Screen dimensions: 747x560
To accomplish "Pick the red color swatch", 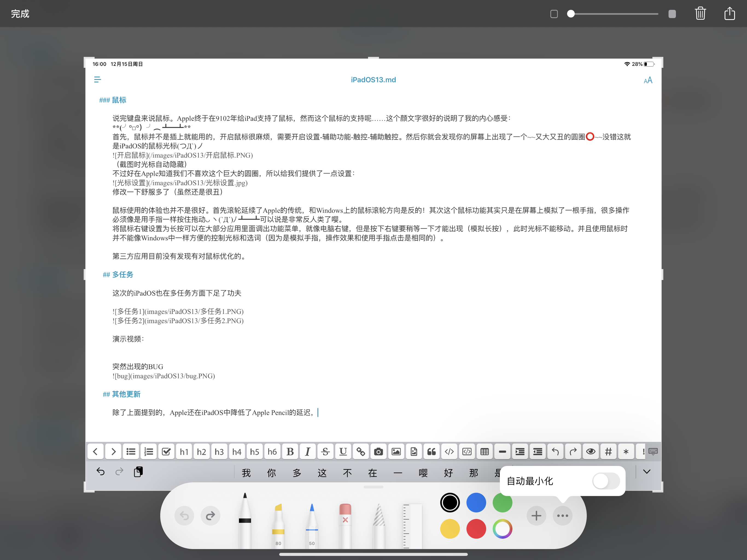I will pos(476,529).
